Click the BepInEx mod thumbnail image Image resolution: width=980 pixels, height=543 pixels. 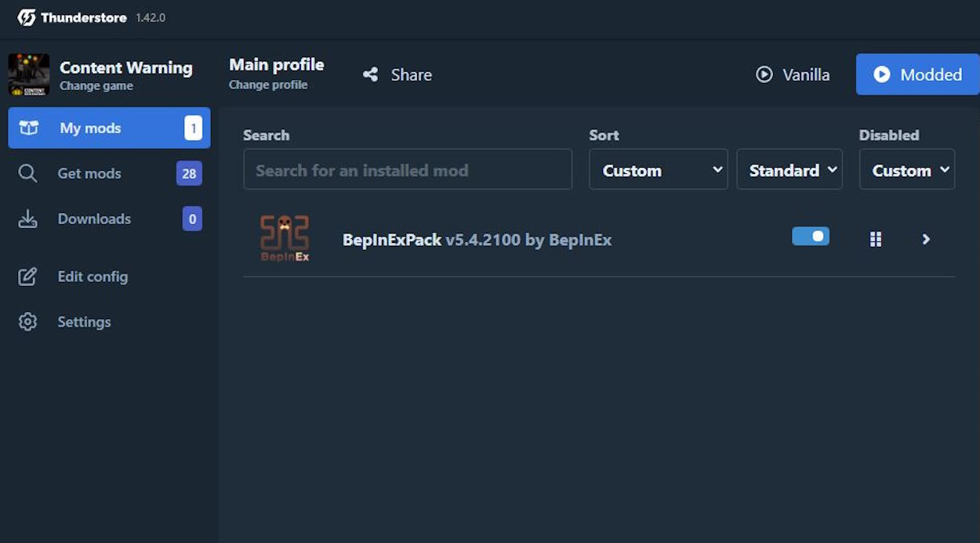point(284,239)
